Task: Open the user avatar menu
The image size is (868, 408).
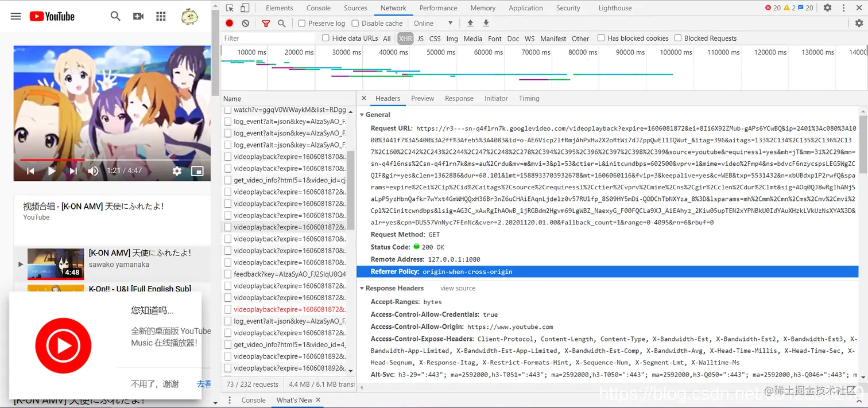Action: (x=189, y=17)
